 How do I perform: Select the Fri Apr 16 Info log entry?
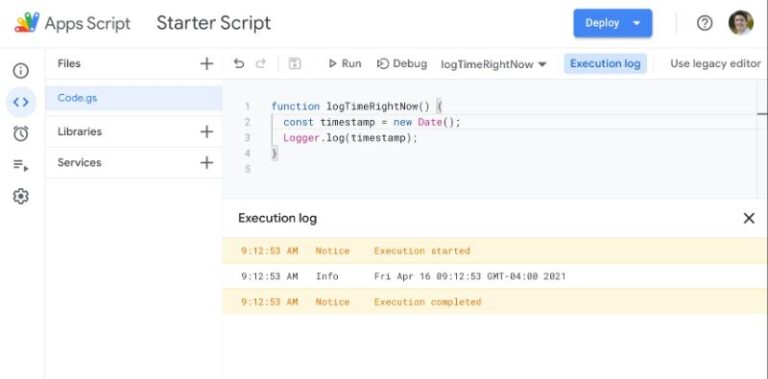click(495, 276)
